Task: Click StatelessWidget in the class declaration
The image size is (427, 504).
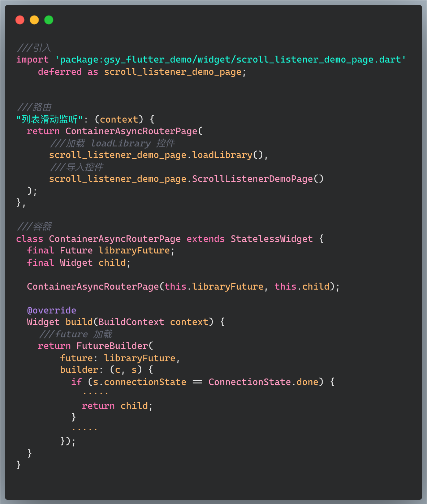Action: coord(271,239)
